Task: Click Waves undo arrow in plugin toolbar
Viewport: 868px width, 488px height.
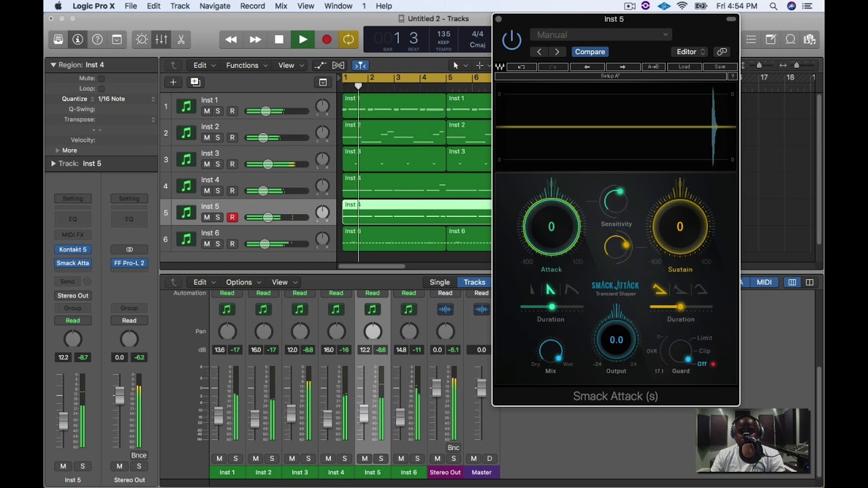Action: pos(521,67)
